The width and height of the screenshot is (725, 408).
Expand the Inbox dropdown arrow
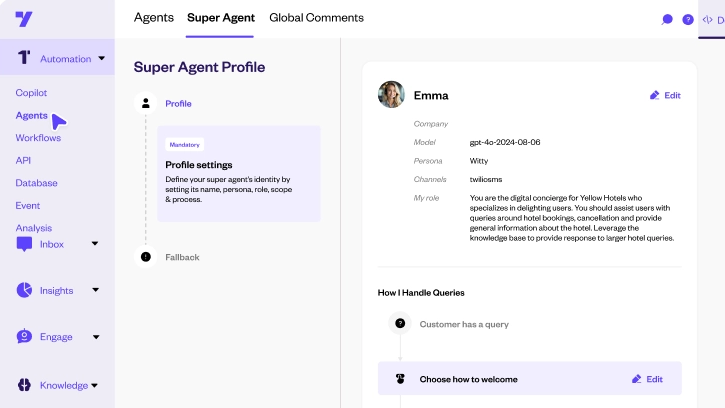(x=95, y=243)
